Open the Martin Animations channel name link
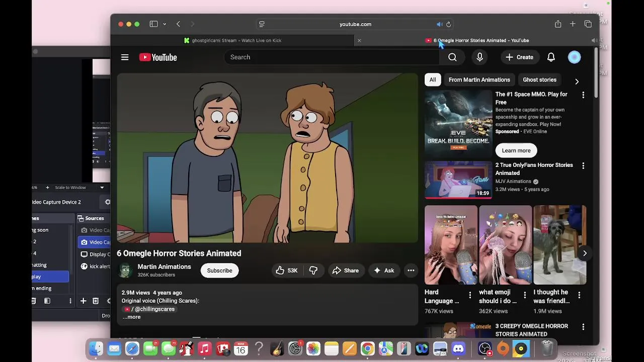644x362 pixels. (x=164, y=266)
